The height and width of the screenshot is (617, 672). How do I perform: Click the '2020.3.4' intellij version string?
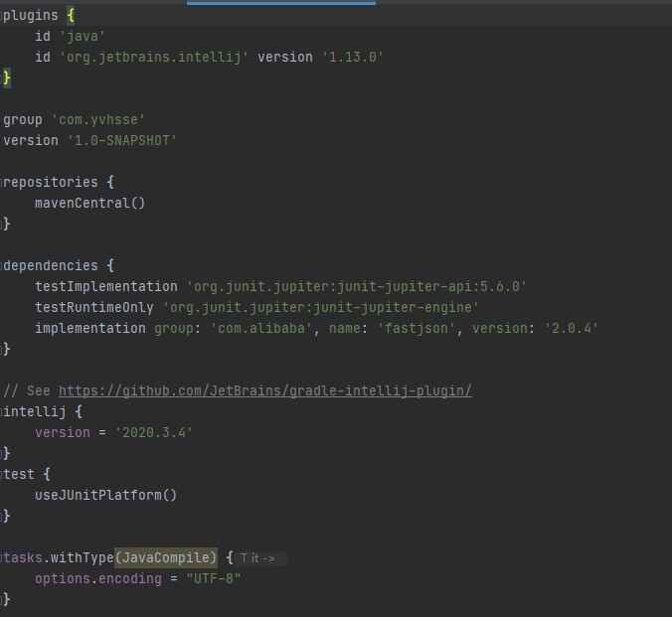(153, 433)
